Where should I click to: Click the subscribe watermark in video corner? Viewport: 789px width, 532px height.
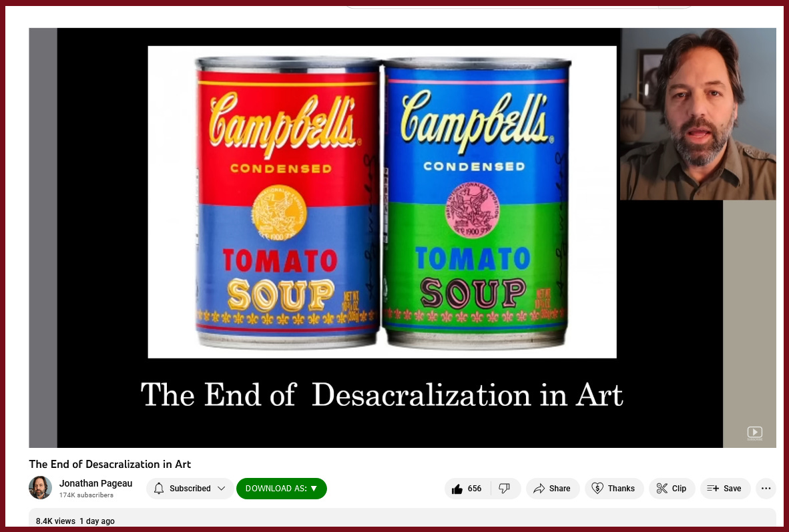[754, 433]
